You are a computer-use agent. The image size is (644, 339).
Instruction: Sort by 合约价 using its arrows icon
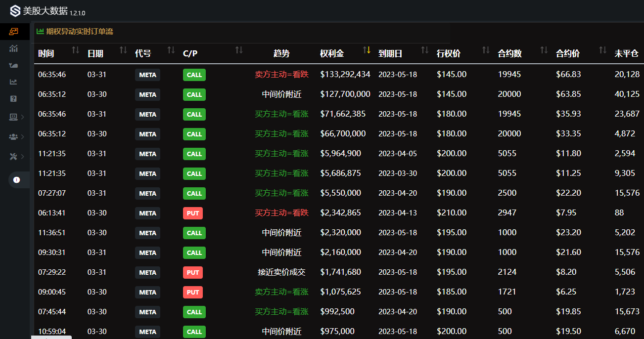tap(602, 50)
